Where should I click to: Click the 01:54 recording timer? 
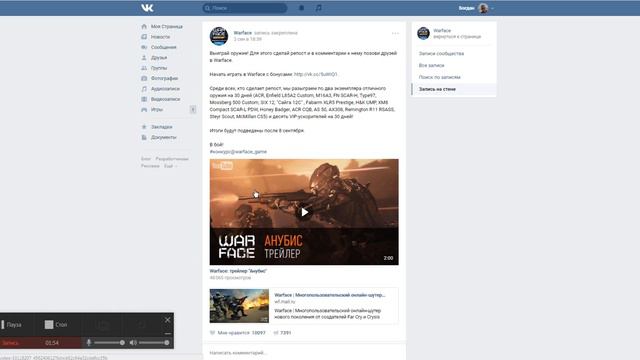[52, 343]
